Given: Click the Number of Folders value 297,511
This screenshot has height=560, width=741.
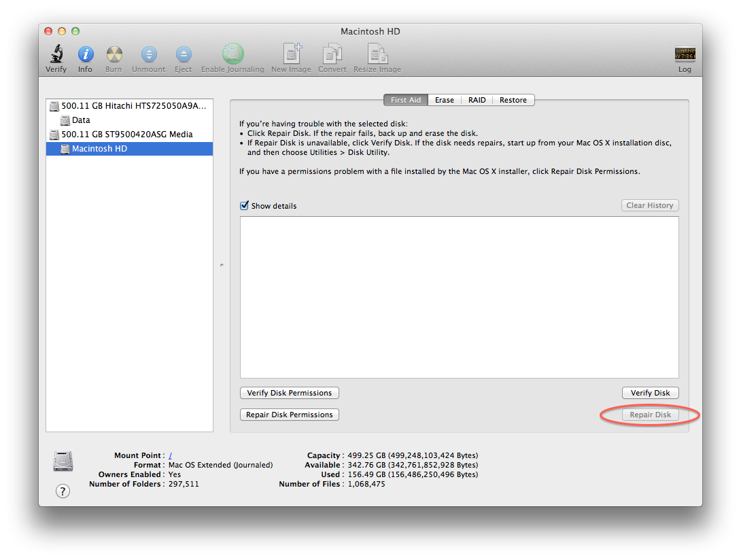Looking at the screenshot, I should pos(184,484).
